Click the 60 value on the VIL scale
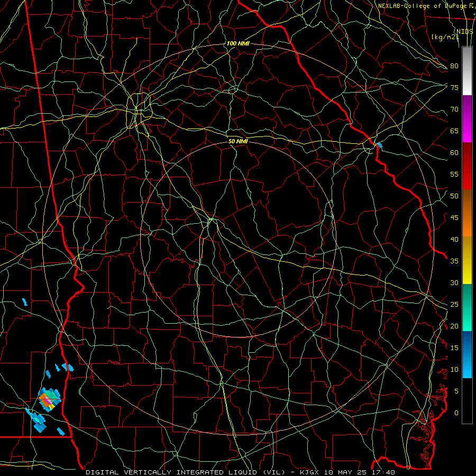The height and width of the screenshot is (476, 476). (454, 152)
